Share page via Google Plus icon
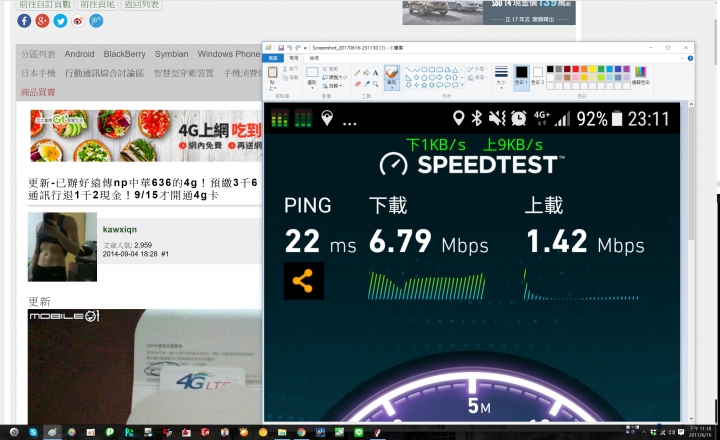This screenshot has width=720, height=440. pyautogui.click(x=42, y=21)
